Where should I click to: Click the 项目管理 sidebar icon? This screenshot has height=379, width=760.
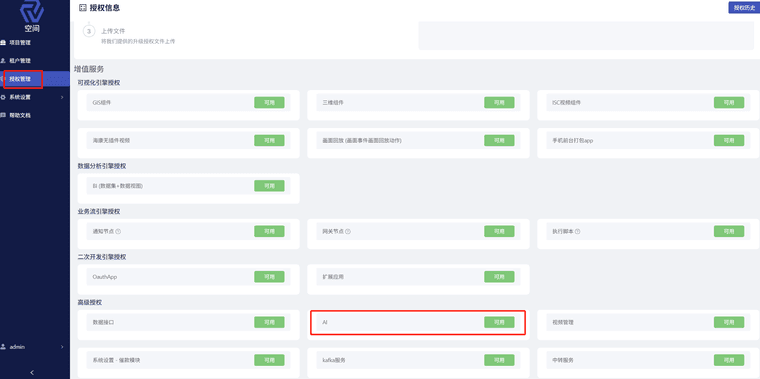click(3, 43)
